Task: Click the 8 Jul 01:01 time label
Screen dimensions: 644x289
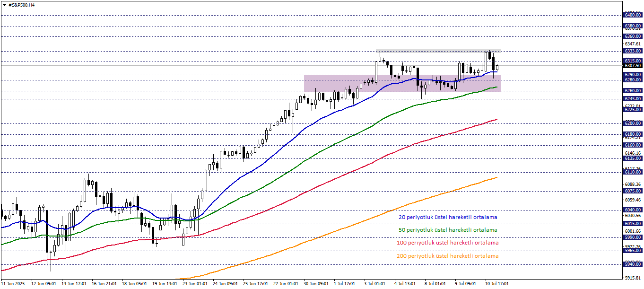Action: coord(436,284)
